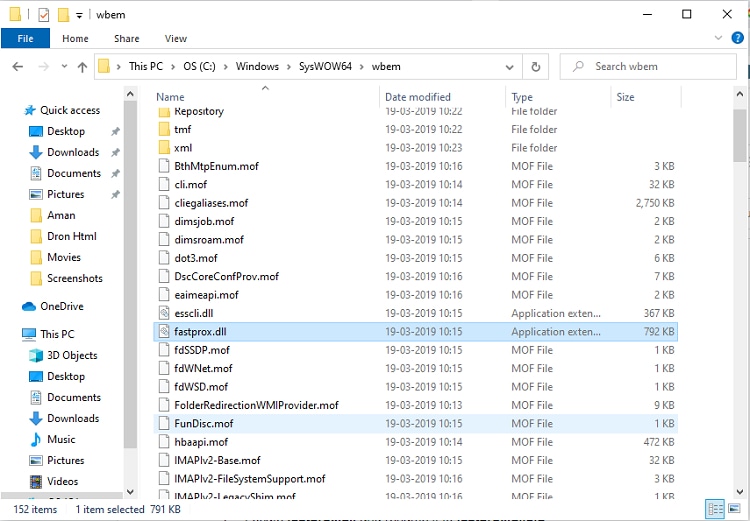Click the esscli.dll file icon
Viewport: 750px width, 521px height.
164,313
